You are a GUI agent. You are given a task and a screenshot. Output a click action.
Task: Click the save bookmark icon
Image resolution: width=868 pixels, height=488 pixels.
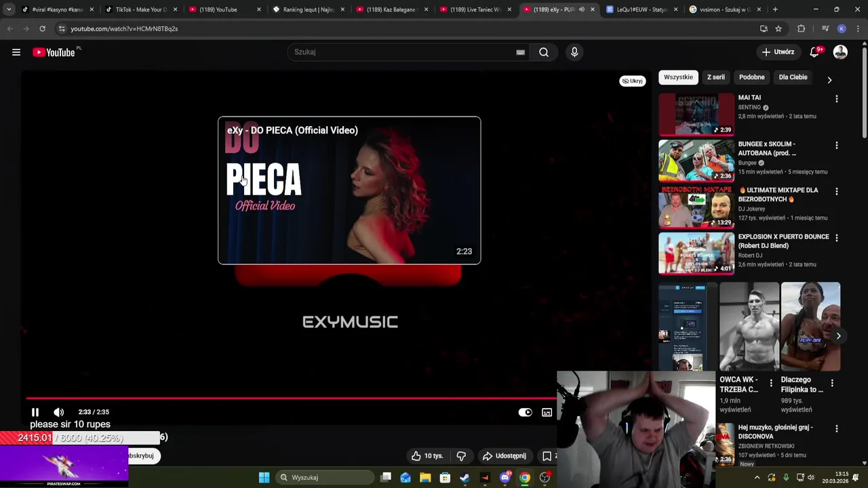click(x=547, y=456)
